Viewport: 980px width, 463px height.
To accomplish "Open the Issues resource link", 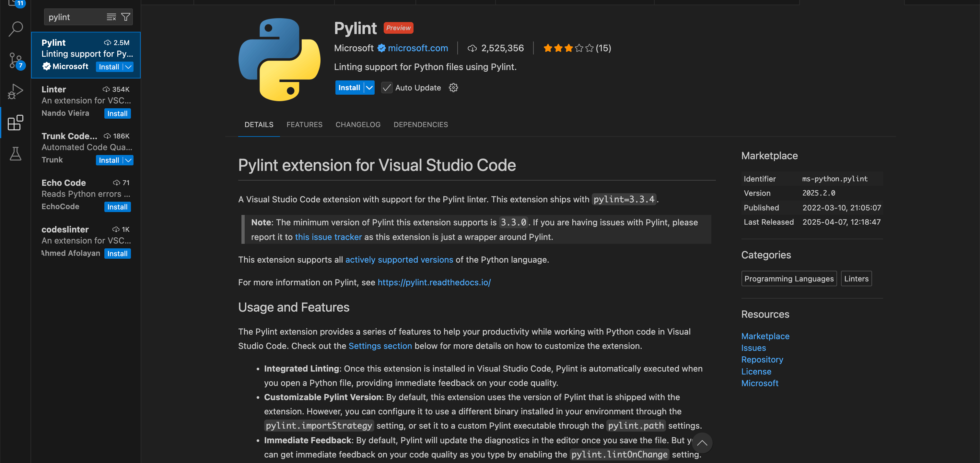I will pyautogui.click(x=753, y=348).
